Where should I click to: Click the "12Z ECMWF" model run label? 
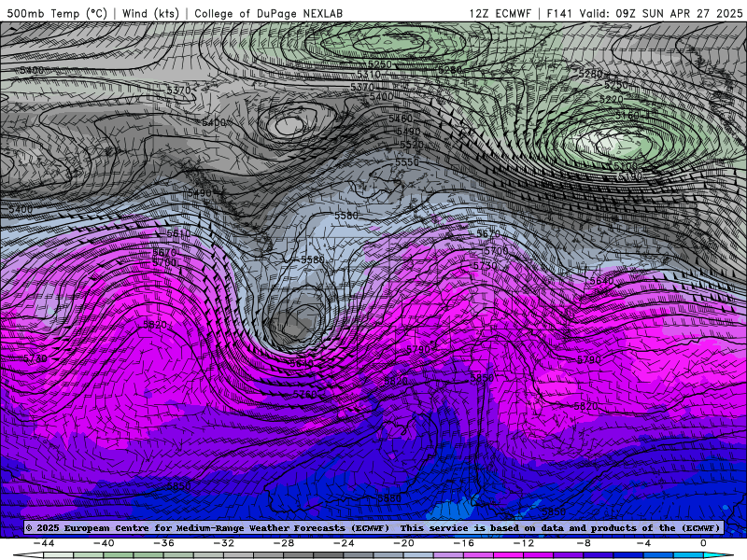[500, 13]
